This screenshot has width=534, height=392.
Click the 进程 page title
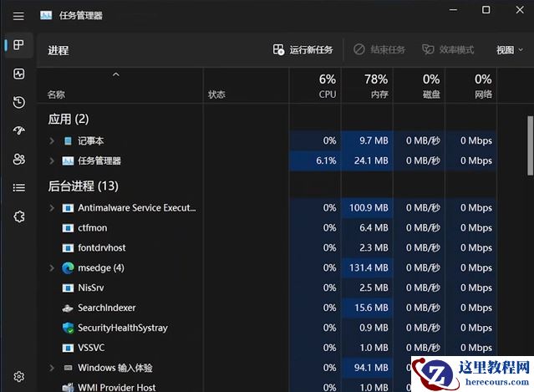(58, 50)
